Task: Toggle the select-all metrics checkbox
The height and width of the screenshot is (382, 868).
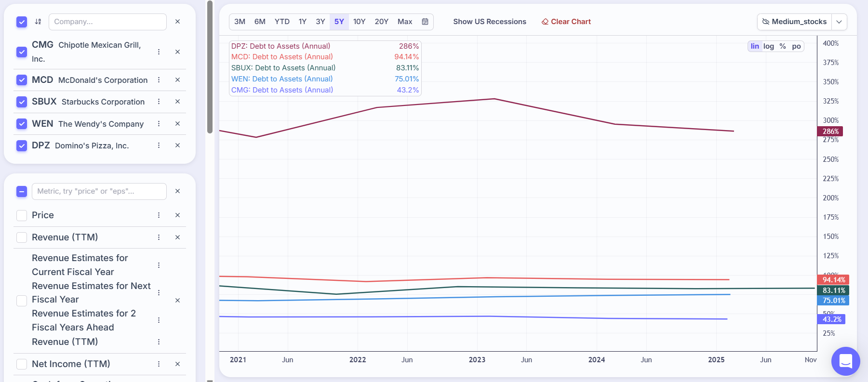Action: [x=22, y=191]
